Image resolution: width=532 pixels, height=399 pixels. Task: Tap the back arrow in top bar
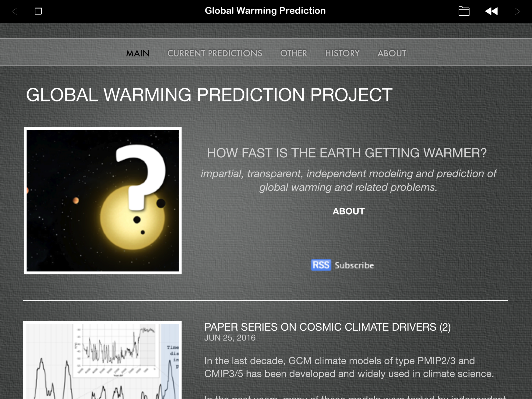point(15,11)
